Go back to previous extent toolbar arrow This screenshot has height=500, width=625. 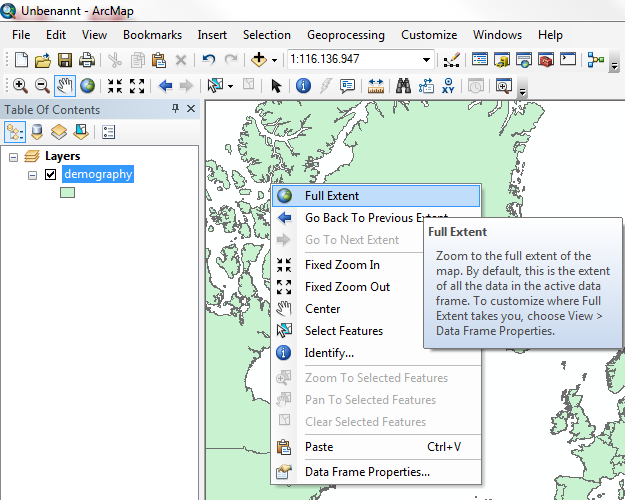point(165,86)
